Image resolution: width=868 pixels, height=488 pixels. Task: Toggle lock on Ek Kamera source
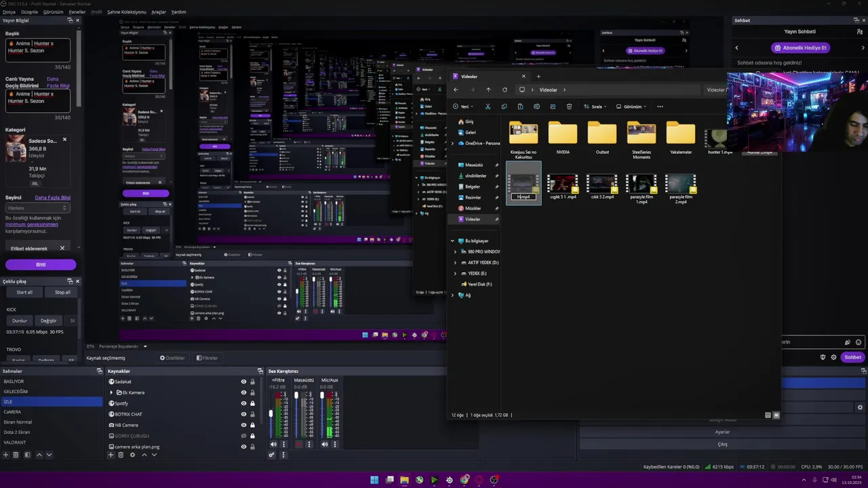pyautogui.click(x=252, y=392)
